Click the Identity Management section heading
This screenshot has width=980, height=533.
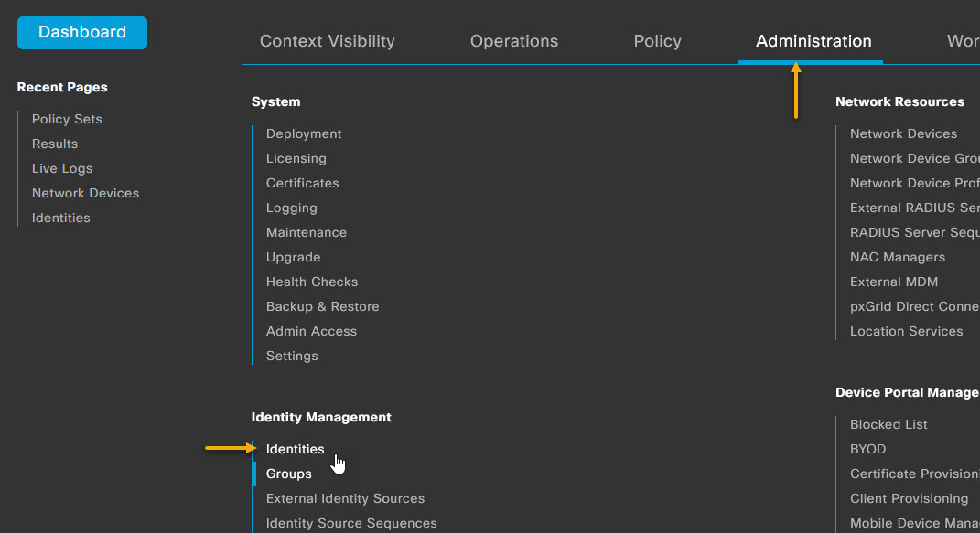pos(321,417)
